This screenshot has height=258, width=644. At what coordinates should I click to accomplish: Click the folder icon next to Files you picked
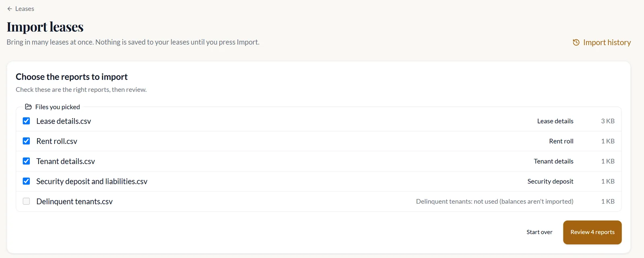(28, 107)
